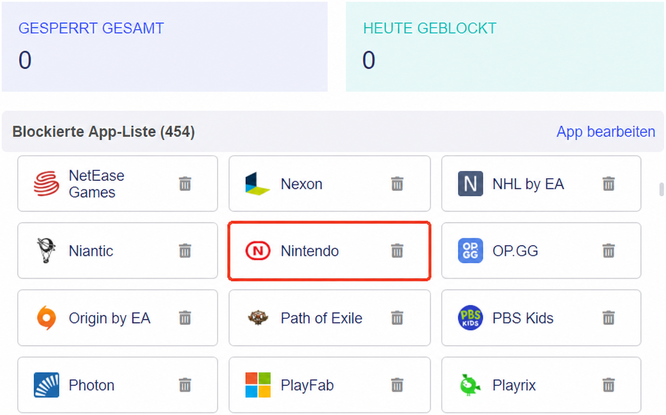Select the OP.GG logo icon
The height and width of the screenshot is (415, 666).
tap(470, 251)
